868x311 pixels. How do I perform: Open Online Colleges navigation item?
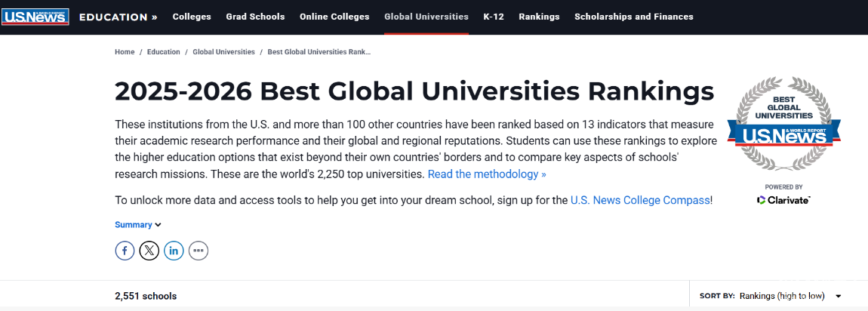pyautogui.click(x=334, y=17)
